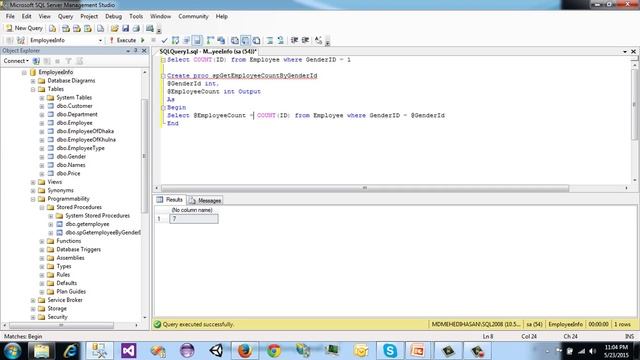Comment out the selected lines
The image size is (640, 360).
pyautogui.click(x=270, y=40)
